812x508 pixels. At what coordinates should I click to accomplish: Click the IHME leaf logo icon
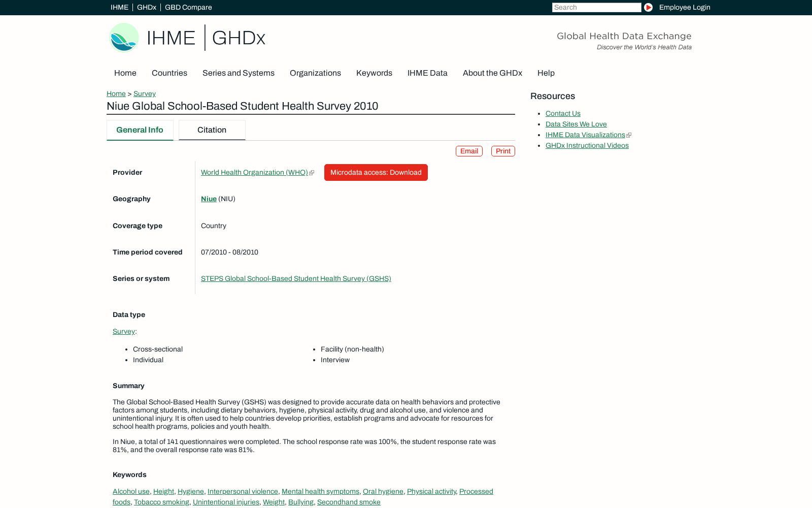(124, 38)
